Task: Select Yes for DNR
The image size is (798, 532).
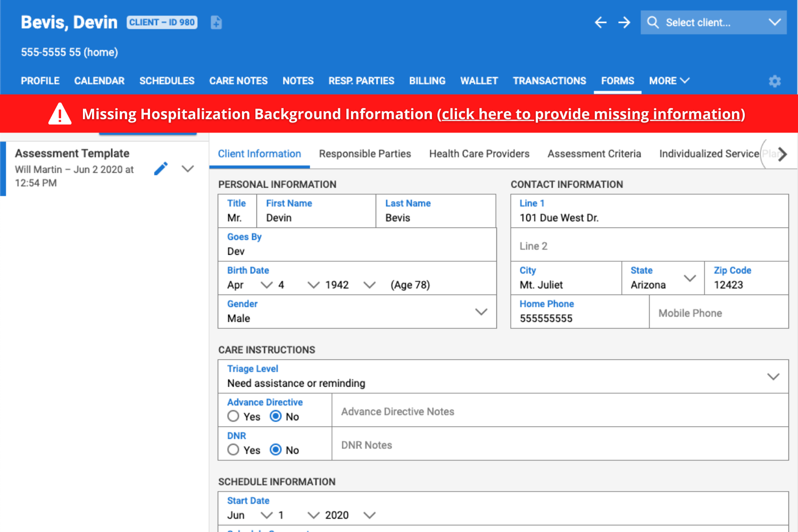Action: [x=233, y=450]
